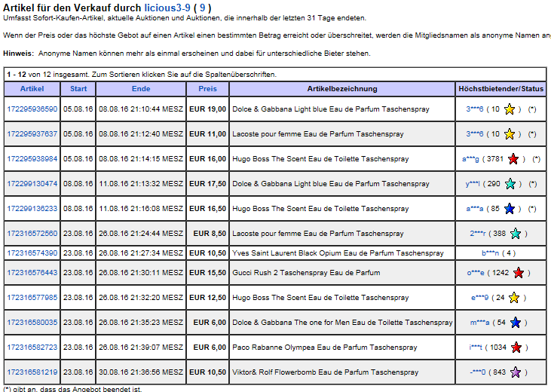Open item 172316572560
Screen dimensions: 551x392
point(32,234)
